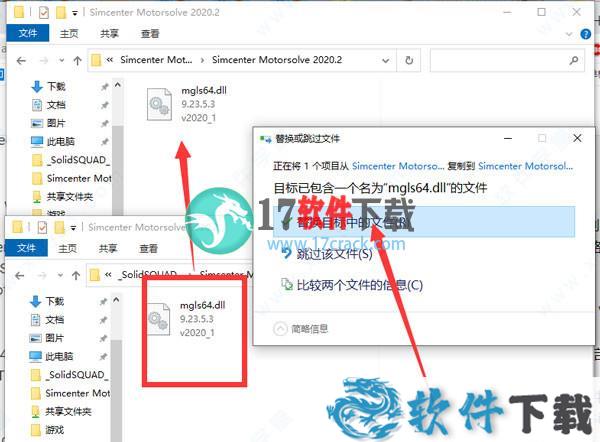Screen dimensions: 600x442
Task: Expand the ribbon chevron in upper window
Action: 569,34
